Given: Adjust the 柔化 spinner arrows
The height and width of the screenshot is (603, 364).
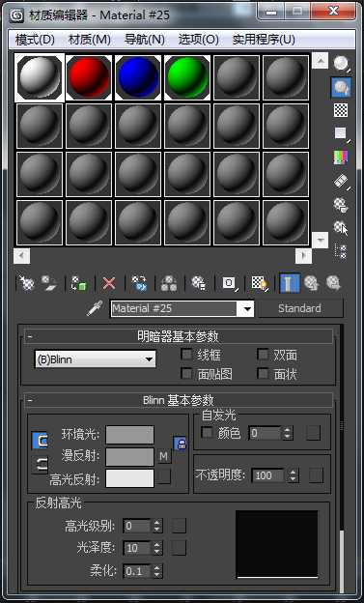Looking at the screenshot, I should pos(156,571).
